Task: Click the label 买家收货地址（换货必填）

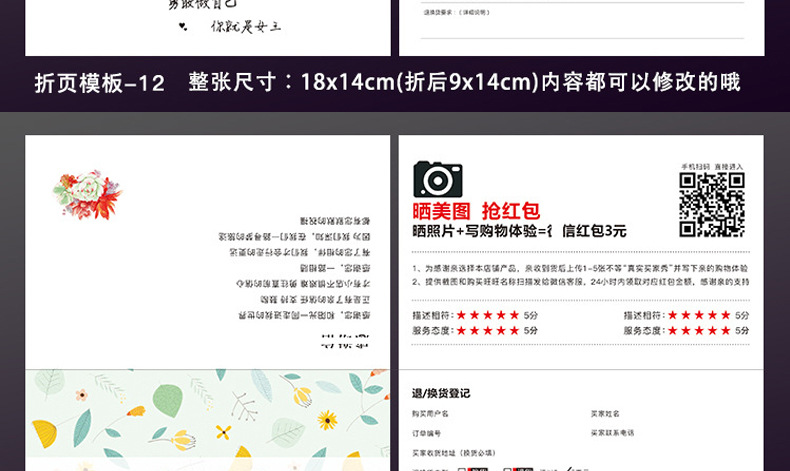Action: [453, 453]
